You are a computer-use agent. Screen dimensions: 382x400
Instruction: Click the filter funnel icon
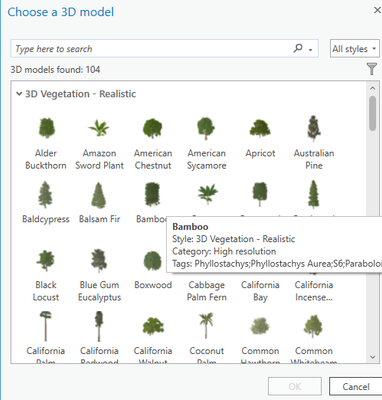pyautogui.click(x=372, y=69)
